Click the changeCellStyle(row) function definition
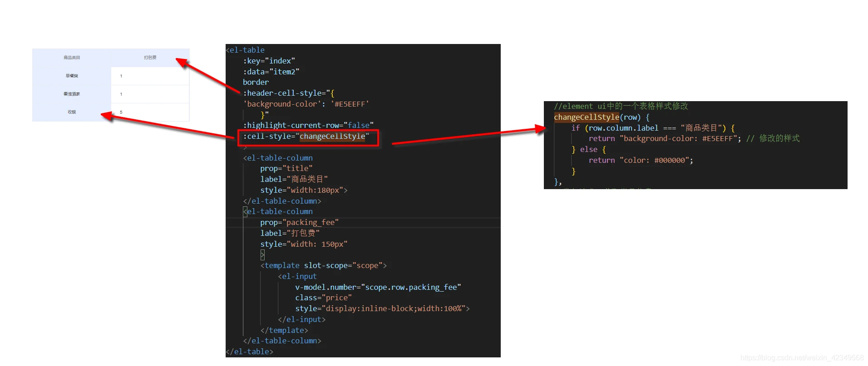 tap(602, 117)
